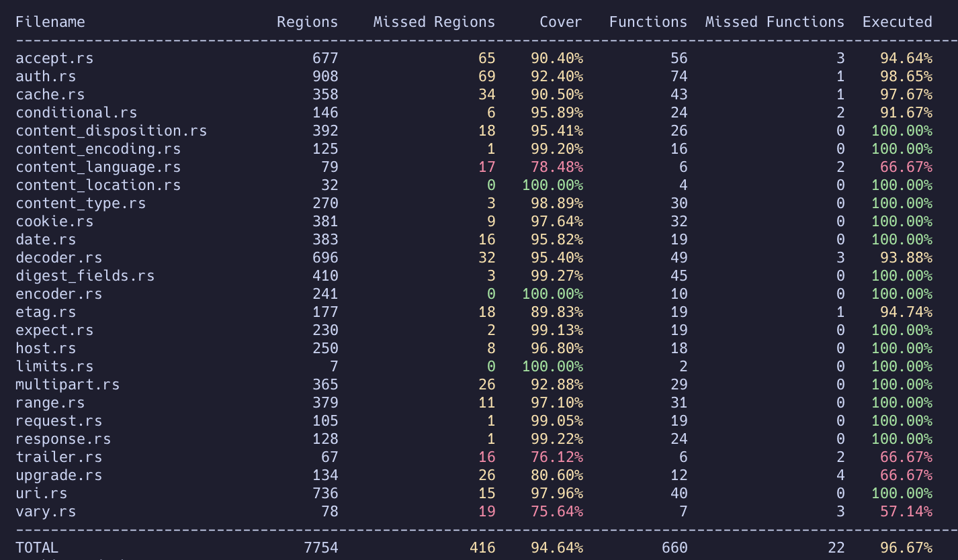
Task: Select the encoder.rs filename
Action: point(59,294)
